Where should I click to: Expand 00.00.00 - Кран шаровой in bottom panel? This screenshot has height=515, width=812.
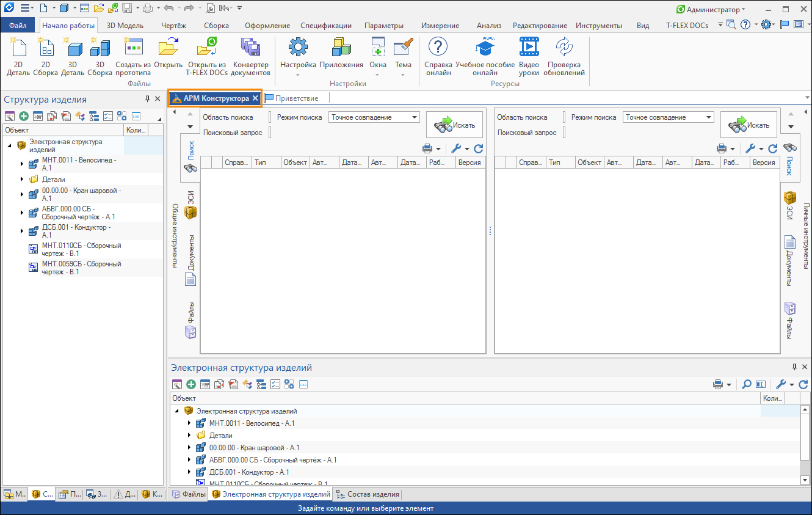pos(189,448)
